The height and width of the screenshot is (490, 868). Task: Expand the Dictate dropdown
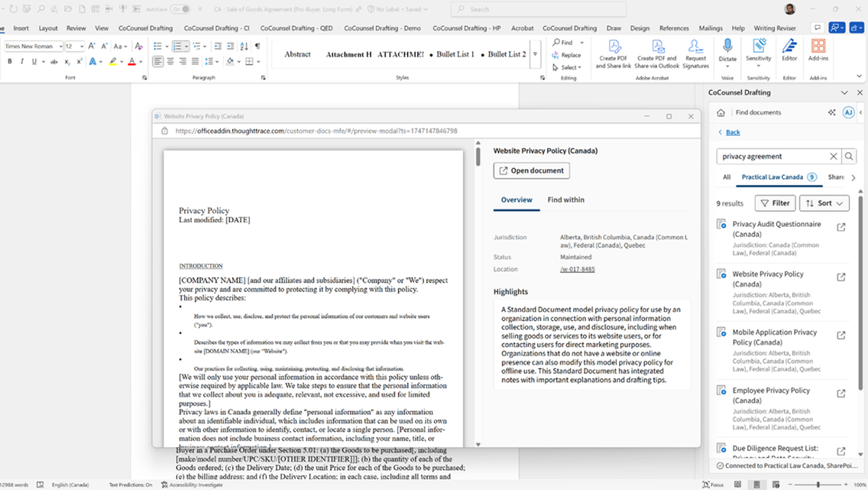[x=728, y=64]
